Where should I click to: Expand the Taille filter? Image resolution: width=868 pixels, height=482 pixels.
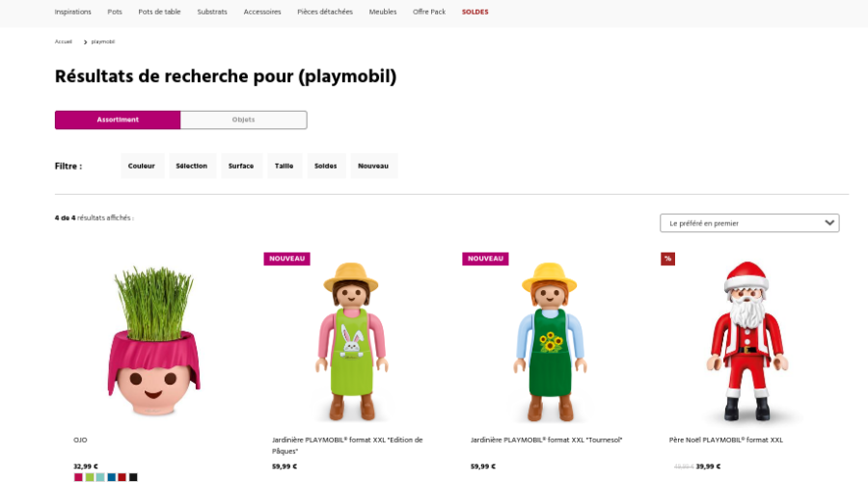[285, 166]
